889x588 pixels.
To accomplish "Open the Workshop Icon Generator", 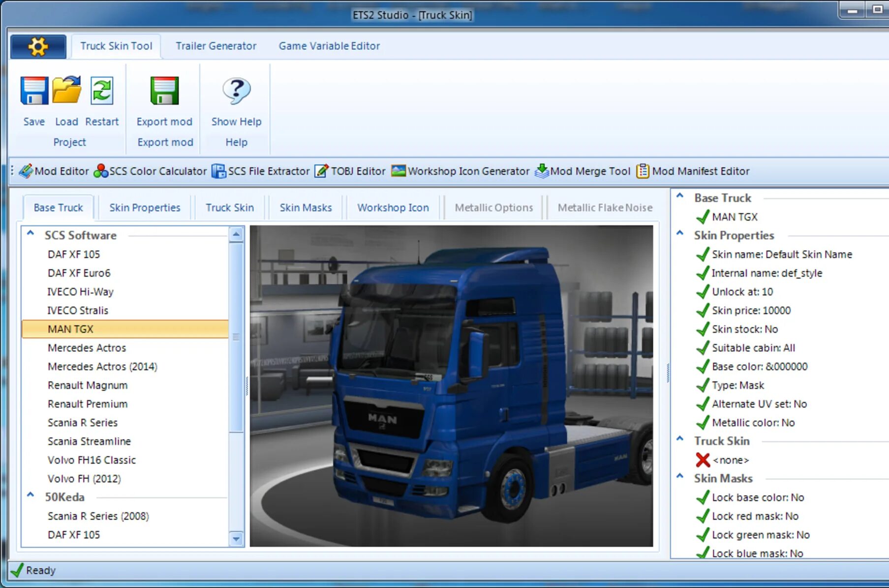I will (460, 171).
